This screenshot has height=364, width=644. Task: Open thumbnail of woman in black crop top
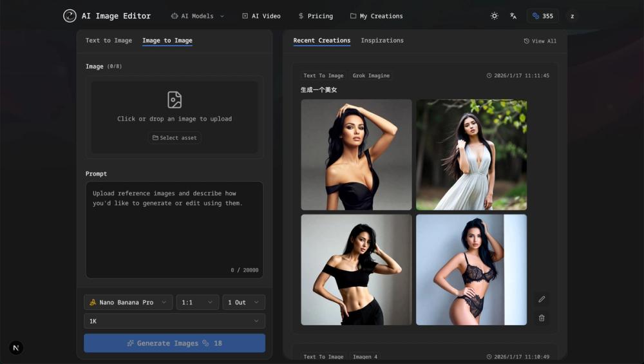point(356,269)
